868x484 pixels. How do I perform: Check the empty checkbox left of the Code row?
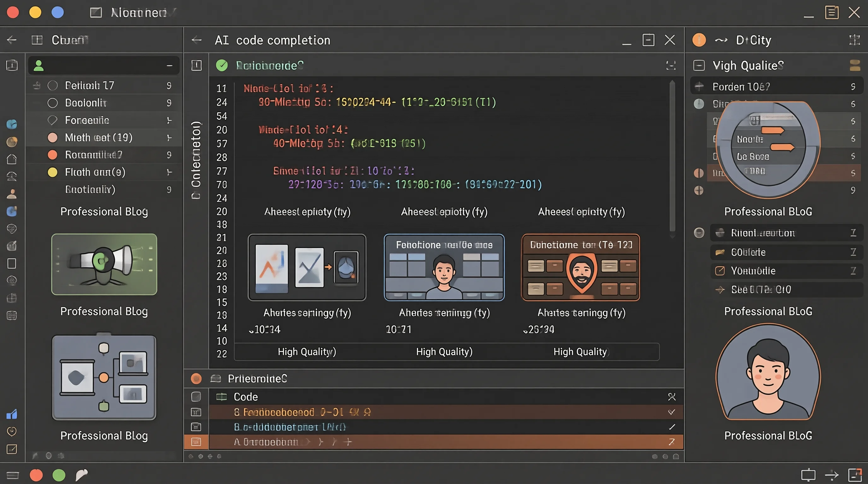pos(196,397)
